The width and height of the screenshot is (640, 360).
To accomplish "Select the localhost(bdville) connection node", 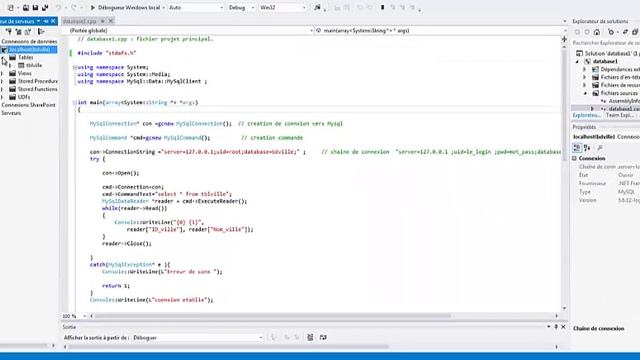I will pos(29,49).
